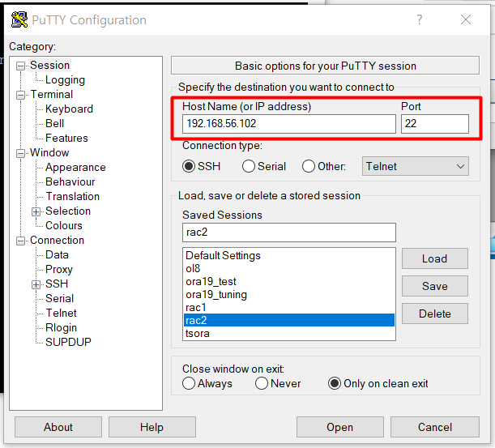Open the Telnet category in tree
This screenshot has height=448, width=495.
62,313
